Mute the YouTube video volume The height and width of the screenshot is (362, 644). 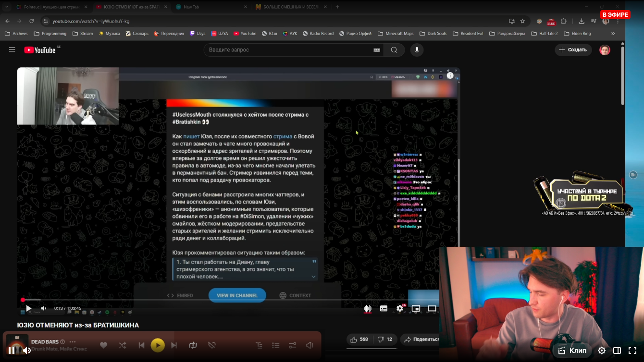44,308
